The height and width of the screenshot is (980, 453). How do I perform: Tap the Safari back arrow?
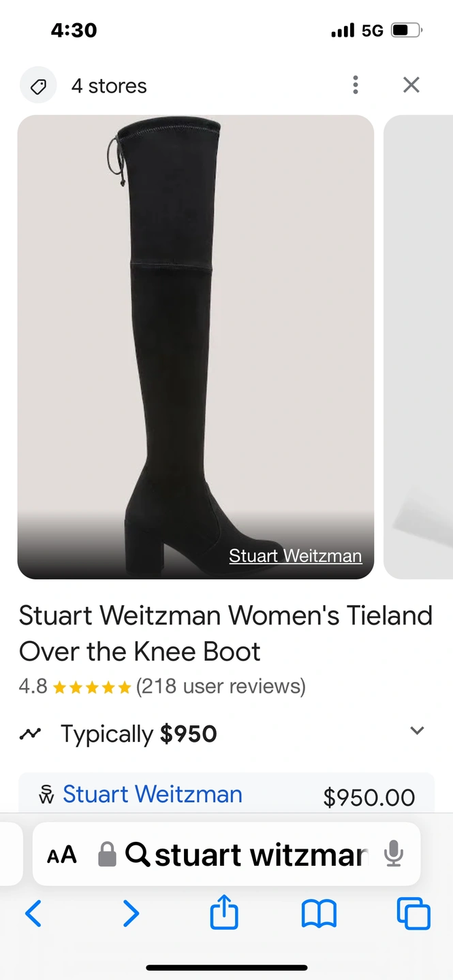coord(33,913)
